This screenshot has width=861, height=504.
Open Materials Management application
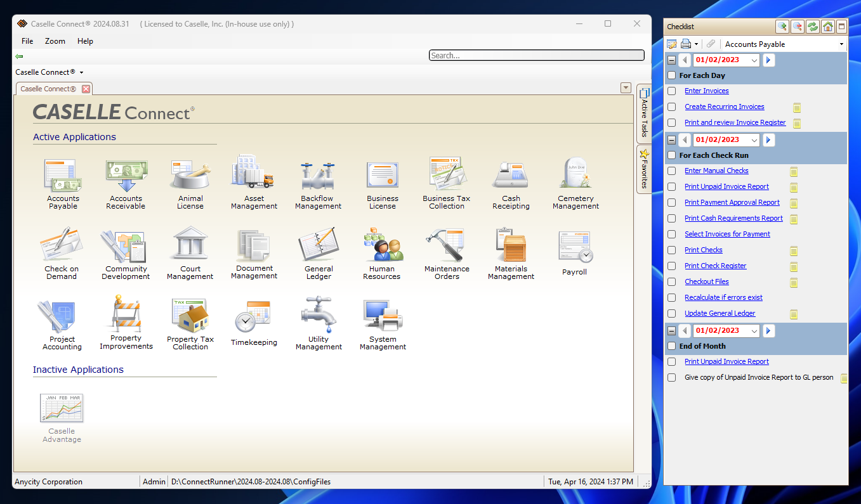coord(511,254)
